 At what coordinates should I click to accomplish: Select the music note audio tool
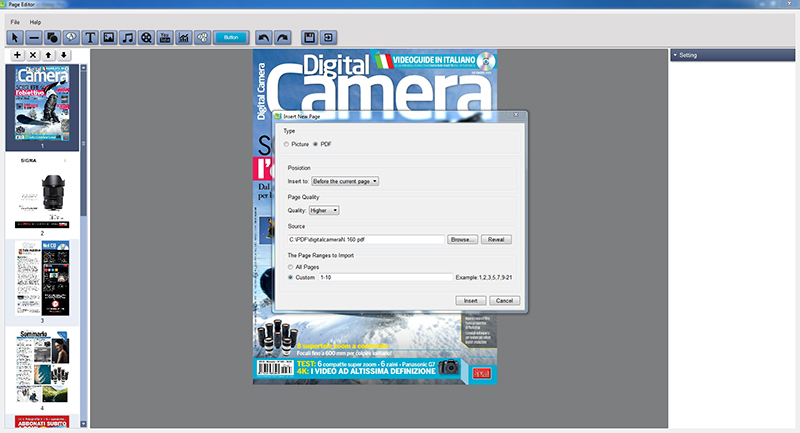point(128,37)
